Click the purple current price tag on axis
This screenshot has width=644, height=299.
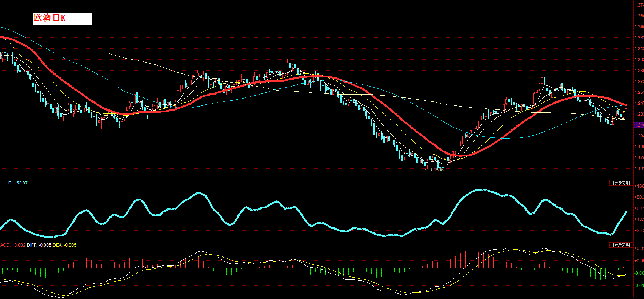click(x=639, y=125)
